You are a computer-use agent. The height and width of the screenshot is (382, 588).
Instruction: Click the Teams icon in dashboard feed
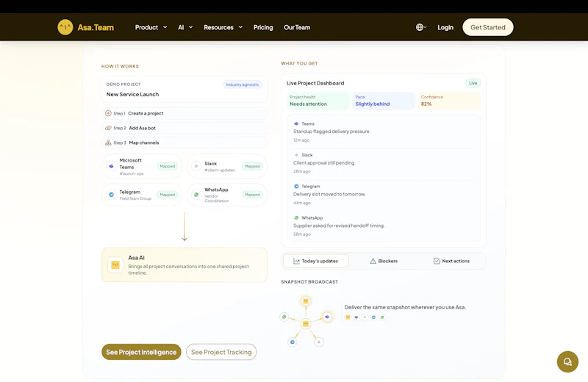click(296, 123)
